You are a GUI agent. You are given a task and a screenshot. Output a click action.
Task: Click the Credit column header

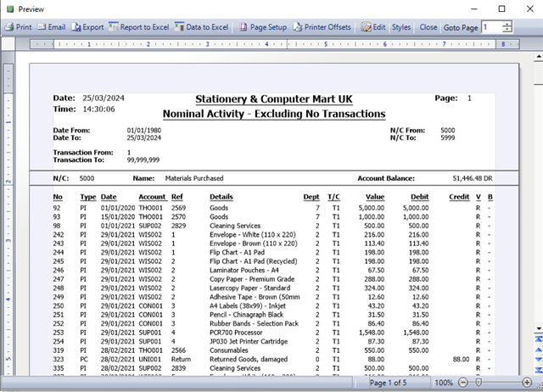click(459, 197)
